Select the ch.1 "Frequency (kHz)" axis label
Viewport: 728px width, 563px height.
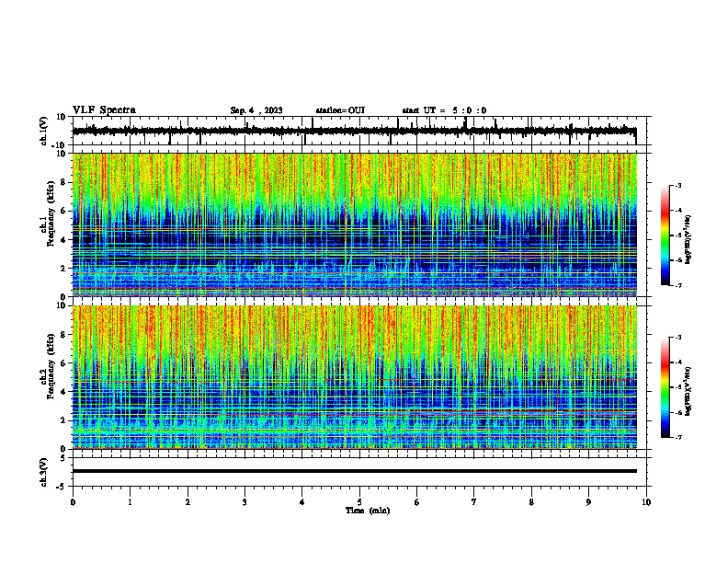pyautogui.click(x=51, y=213)
